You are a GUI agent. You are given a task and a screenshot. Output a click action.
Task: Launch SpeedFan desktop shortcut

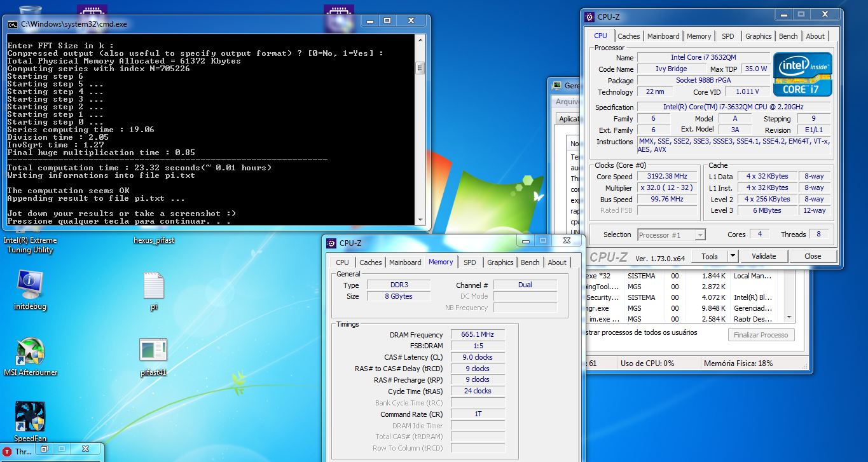(30, 421)
